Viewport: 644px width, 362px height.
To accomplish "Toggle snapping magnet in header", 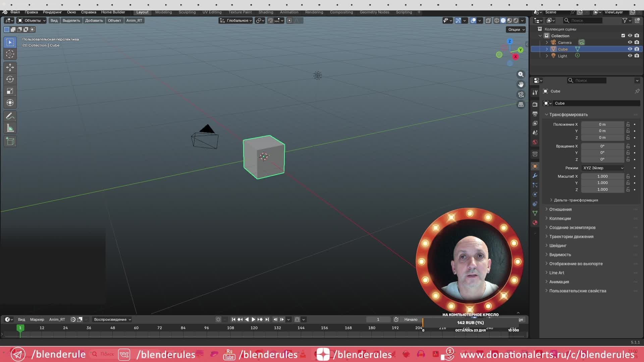I will pyautogui.click(x=270, y=20).
